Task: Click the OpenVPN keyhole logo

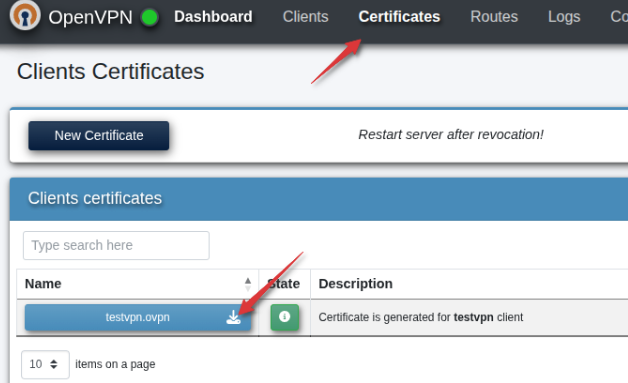Action: (25, 15)
